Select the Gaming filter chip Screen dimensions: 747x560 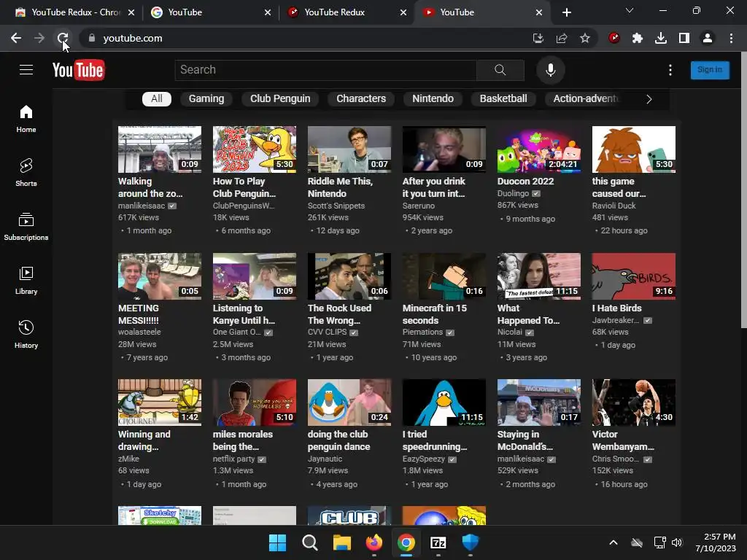click(206, 99)
